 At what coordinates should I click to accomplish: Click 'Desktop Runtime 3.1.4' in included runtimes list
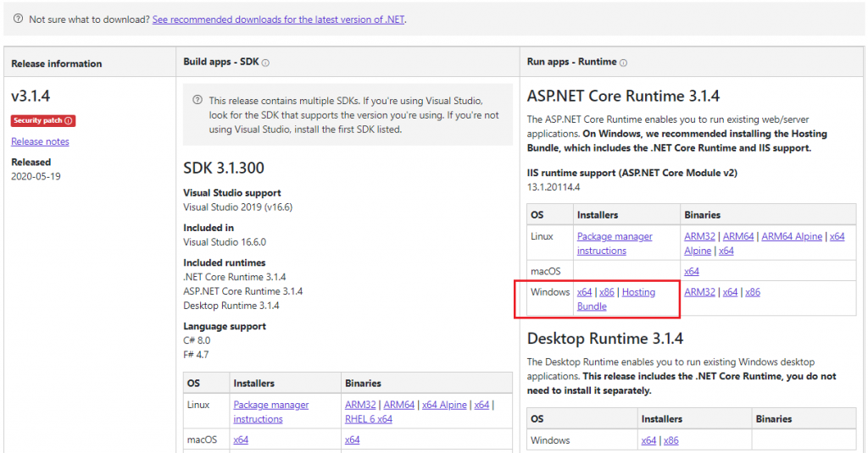point(231,306)
